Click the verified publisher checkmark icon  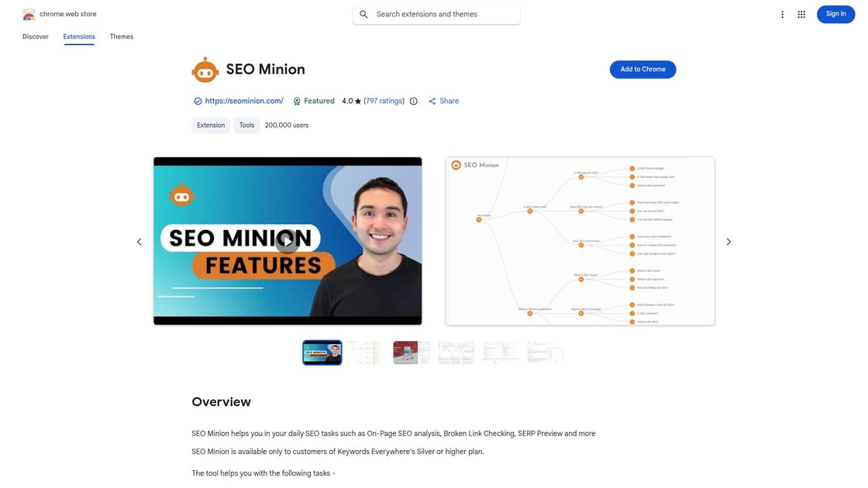pos(198,101)
